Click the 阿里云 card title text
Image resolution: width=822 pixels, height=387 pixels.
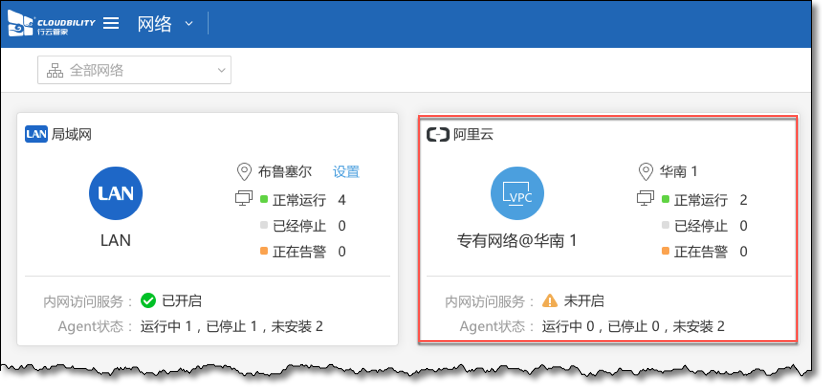(472, 135)
